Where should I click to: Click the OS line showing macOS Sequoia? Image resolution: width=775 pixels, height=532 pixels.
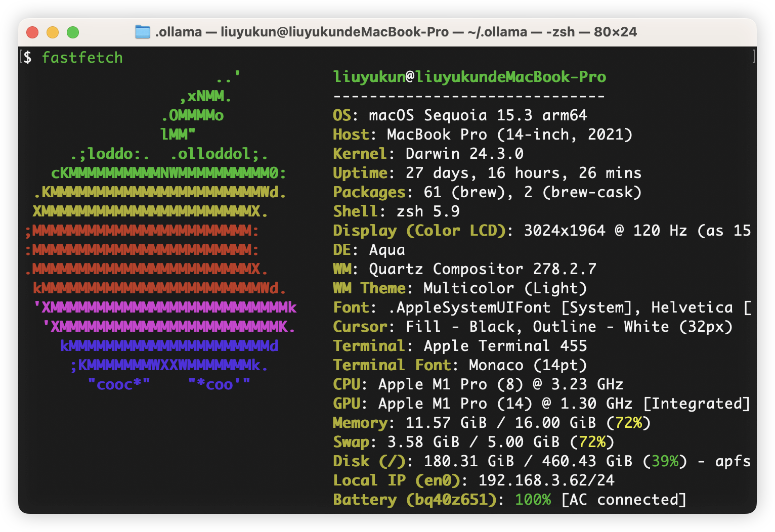(459, 115)
